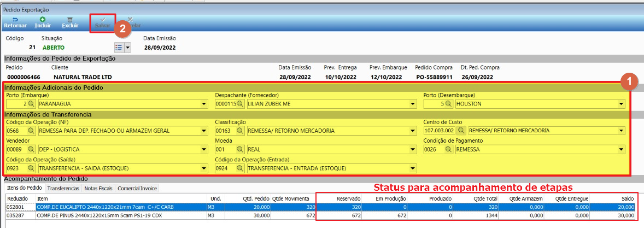Search Porto (Embarque) code with magnifier
The image size is (644, 228).
pyautogui.click(x=32, y=104)
